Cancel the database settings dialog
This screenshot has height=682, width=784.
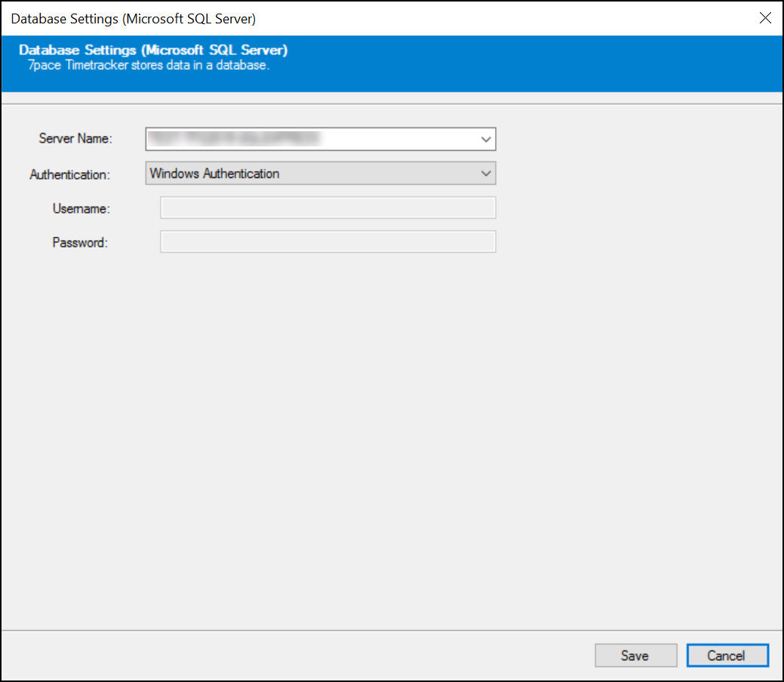pyautogui.click(x=727, y=655)
